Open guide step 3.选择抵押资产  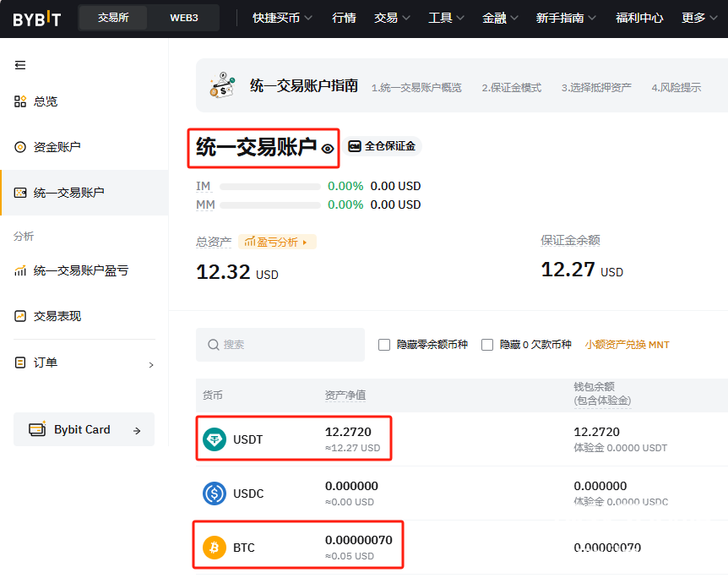tap(596, 87)
